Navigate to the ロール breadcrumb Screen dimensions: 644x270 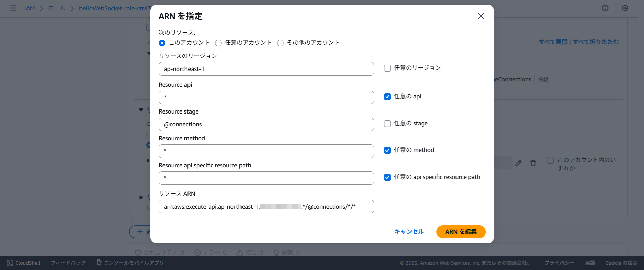coord(57,8)
